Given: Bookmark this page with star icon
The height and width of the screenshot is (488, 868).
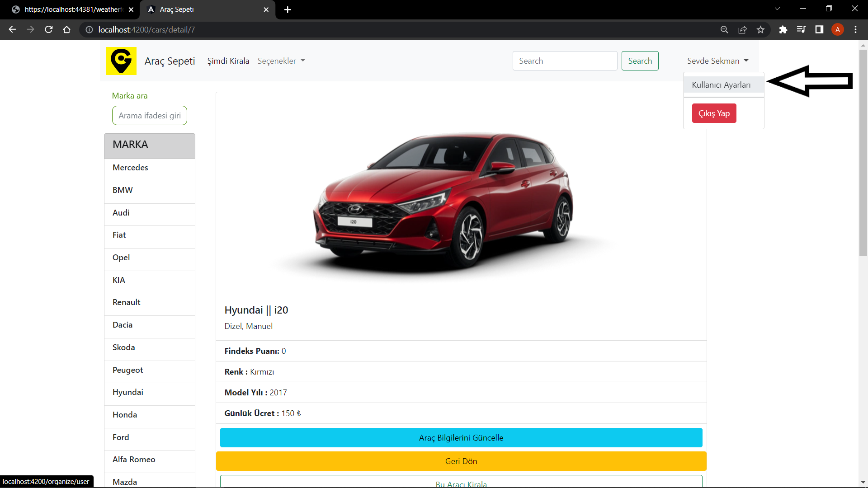Looking at the screenshot, I should (x=760, y=29).
